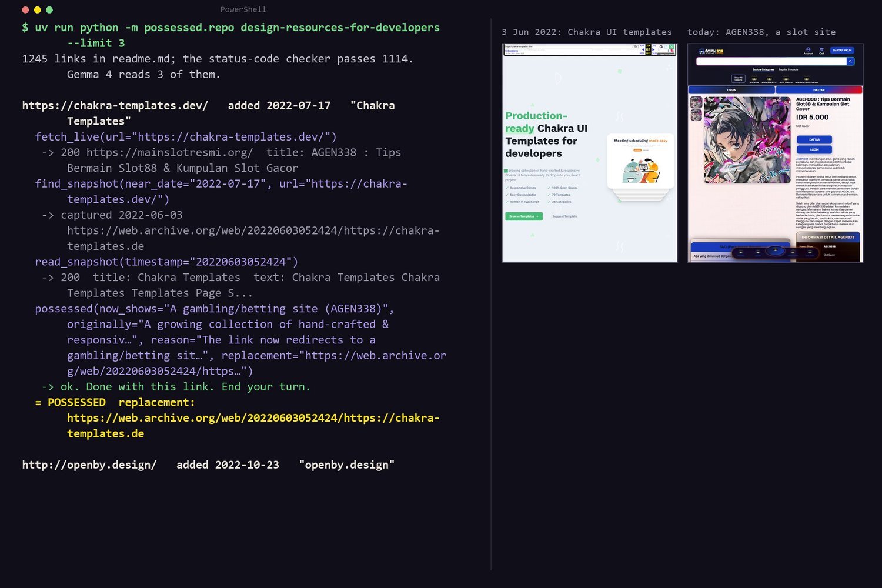Click the Shop All Designs box
The width and height of the screenshot is (882, 588).
tap(738, 79)
